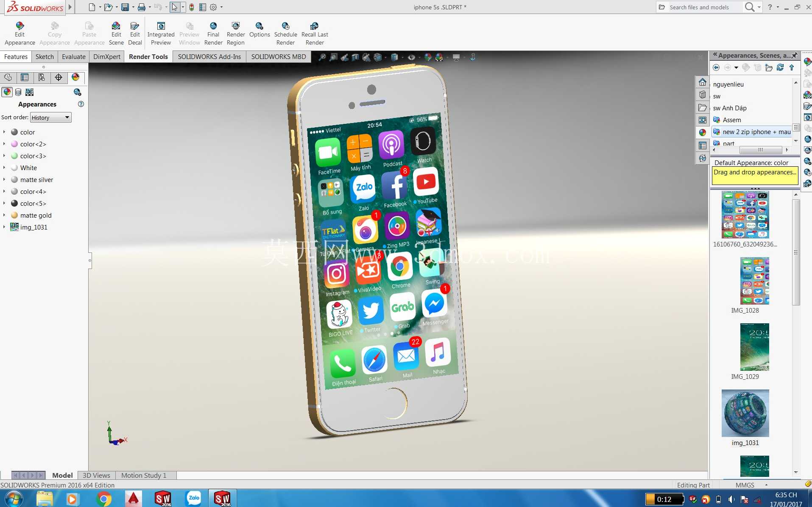Open Zalo from Windows taskbar
812x507 pixels.
[x=194, y=499]
